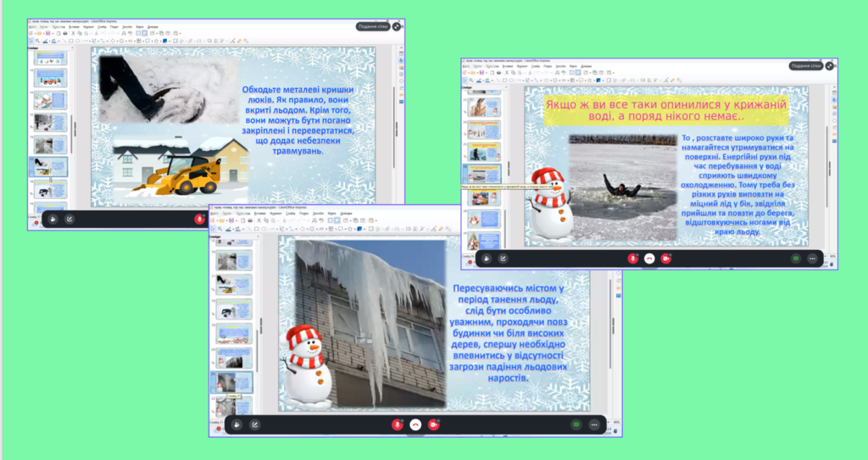Viewport: 868px width, 460px height.
Task: Open the three-dots more options in the right window
Action: coord(812,258)
